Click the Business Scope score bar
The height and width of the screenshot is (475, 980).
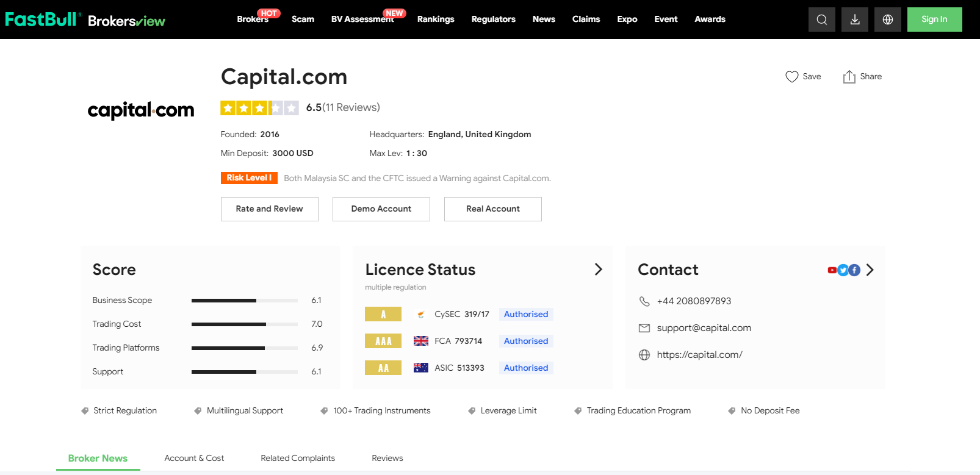tap(245, 301)
